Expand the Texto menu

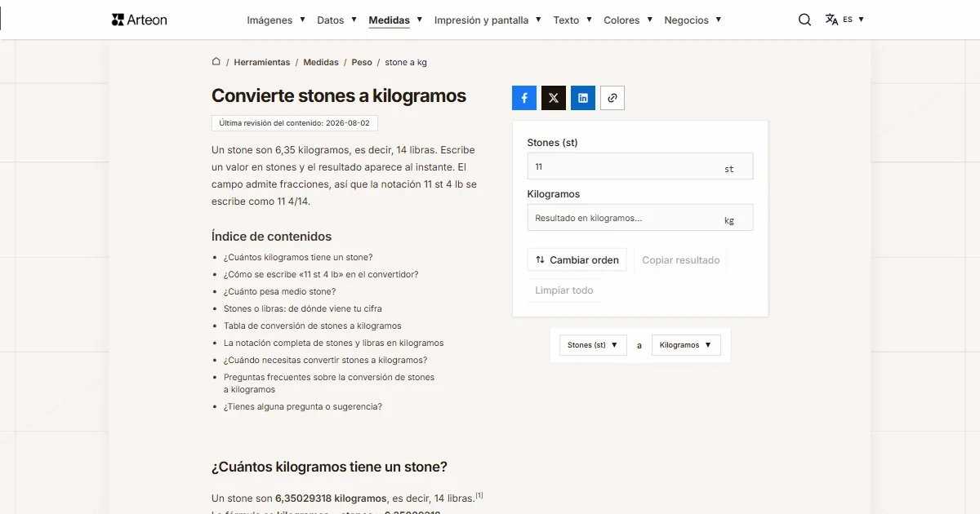[x=572, y=20]
